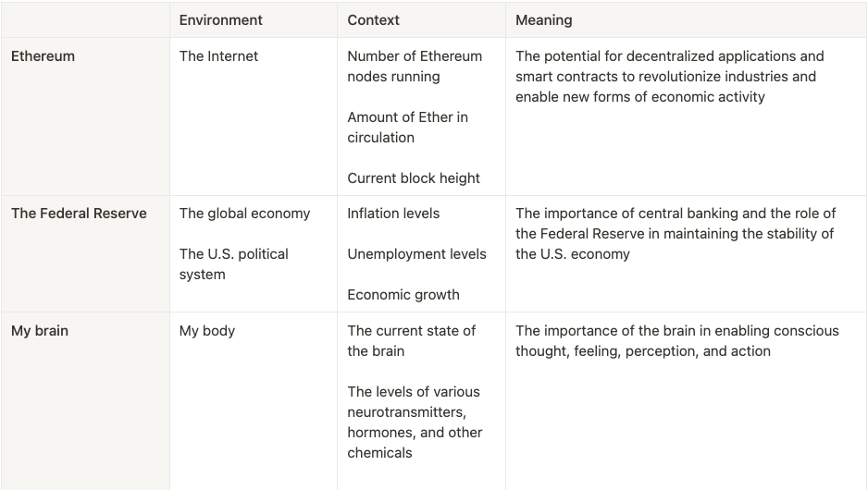
Task: Select the Ethereum row label
Action: pos(43,55)
